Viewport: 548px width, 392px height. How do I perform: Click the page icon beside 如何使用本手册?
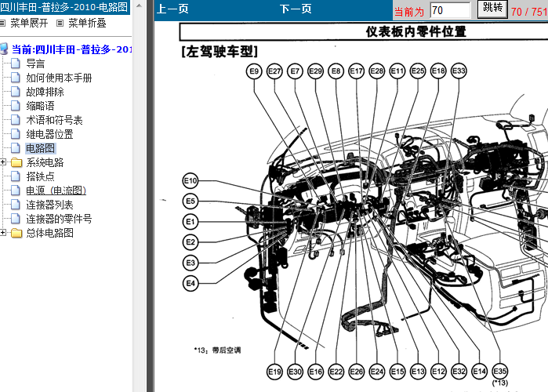[x=16, y=77]
